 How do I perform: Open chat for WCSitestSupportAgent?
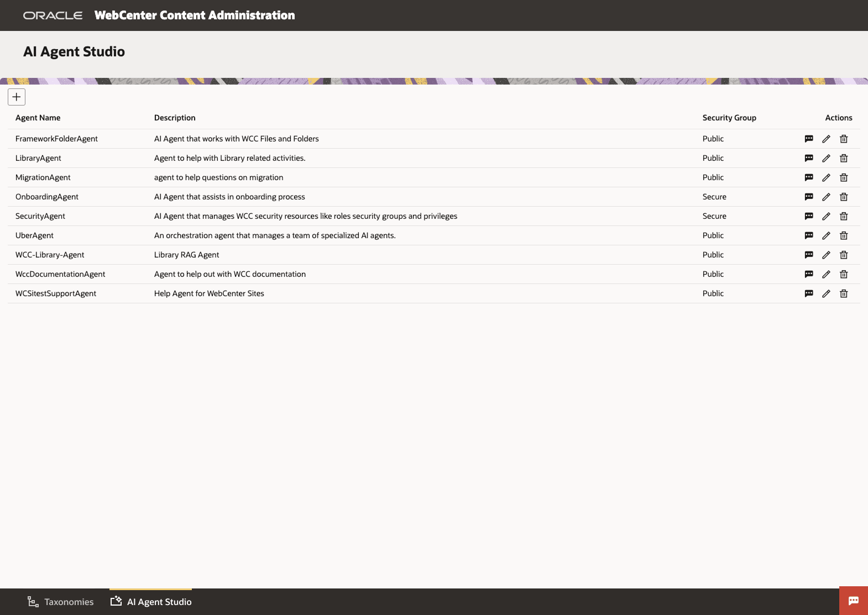[x=809, y=293]
